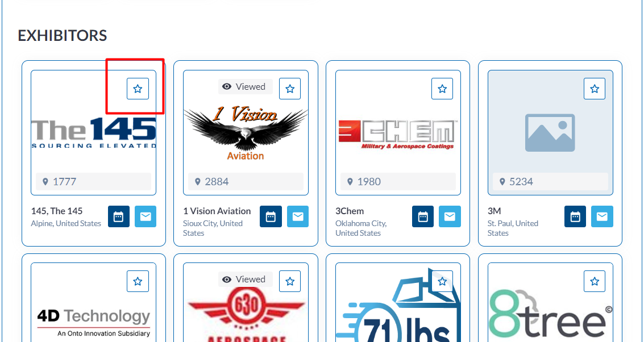Screen dimensions: 644x342
Task: Open 1 Vision Aviation eagle logo
Action: click(246, 132)
